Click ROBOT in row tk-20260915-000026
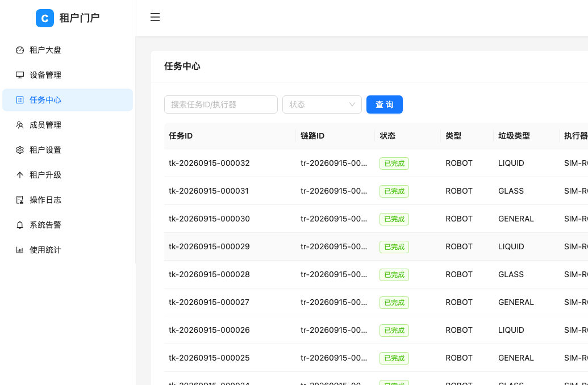The width and height of the screenshot is (588, 385). (x=459, y=330)
